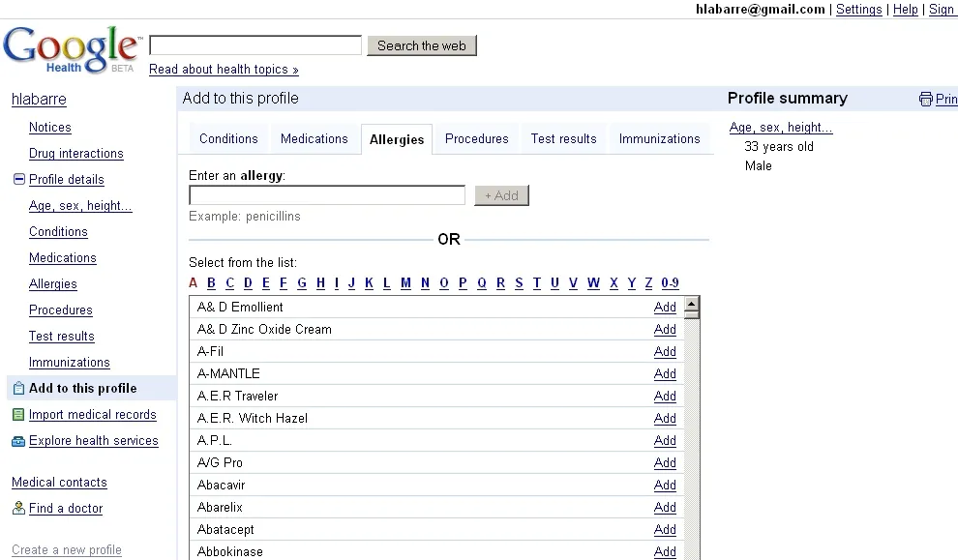Open sidebar Medications link
Screen dimensions: 958x560
pos(63,257)
